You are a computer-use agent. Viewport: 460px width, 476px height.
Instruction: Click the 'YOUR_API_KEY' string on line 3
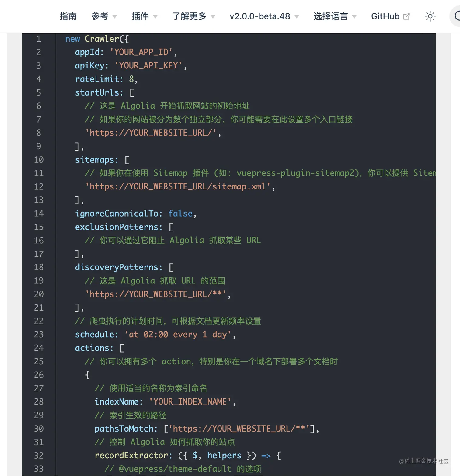[148, 65]
